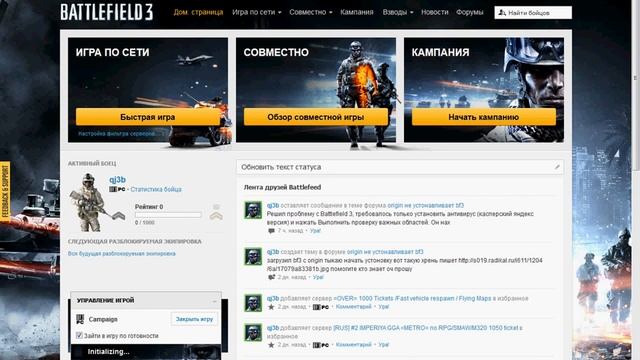The height and width of the screenshot is (360, 640).
Task: Click the Закрыть игру button
Action: (194, 319)
